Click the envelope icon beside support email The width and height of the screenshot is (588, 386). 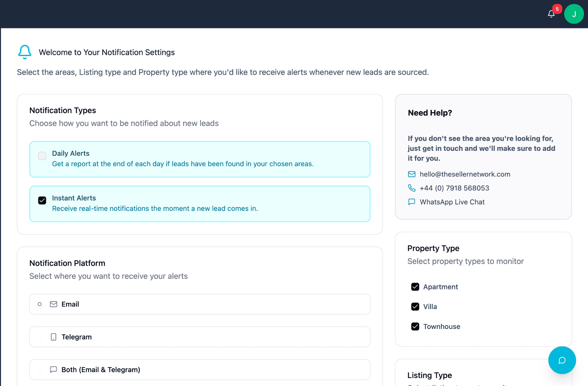[x=412, y=174]
